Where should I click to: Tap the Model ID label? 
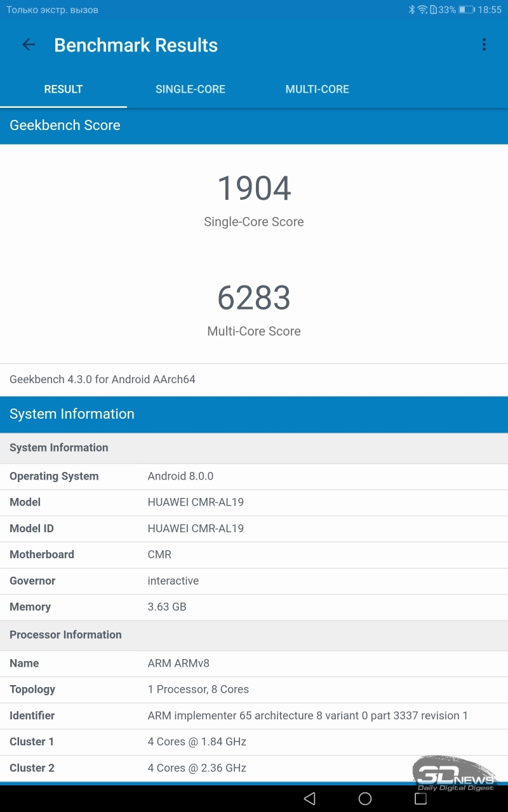pos(32,528)
